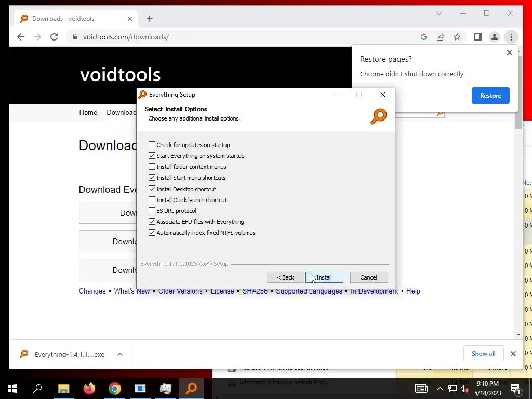The height and width of the screenshot is (399, 532).
Task: Go back in Chrome
Action: pyautogui.click(x=21, y=37)
